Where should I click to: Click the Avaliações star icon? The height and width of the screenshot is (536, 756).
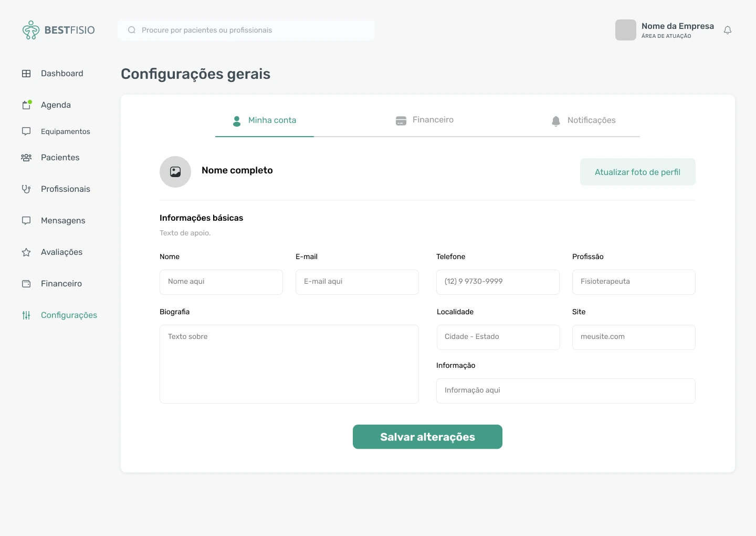[26, 252]
